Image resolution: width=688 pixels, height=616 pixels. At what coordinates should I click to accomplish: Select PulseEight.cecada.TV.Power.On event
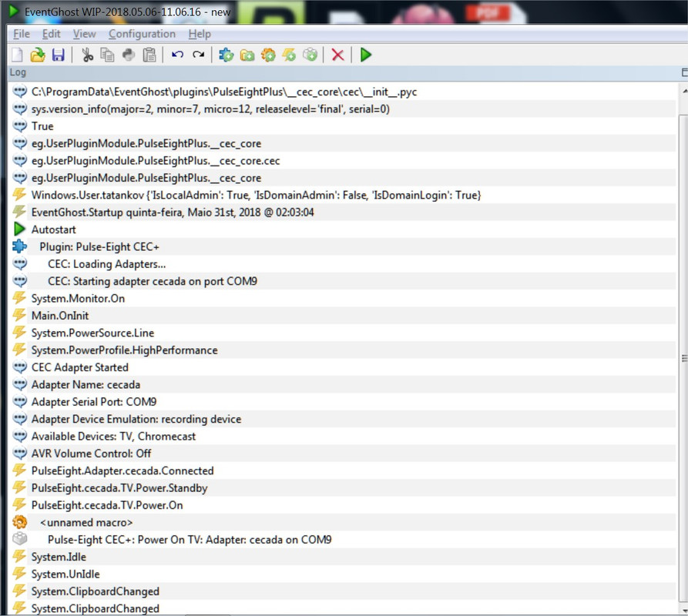(x=344, y=505)
